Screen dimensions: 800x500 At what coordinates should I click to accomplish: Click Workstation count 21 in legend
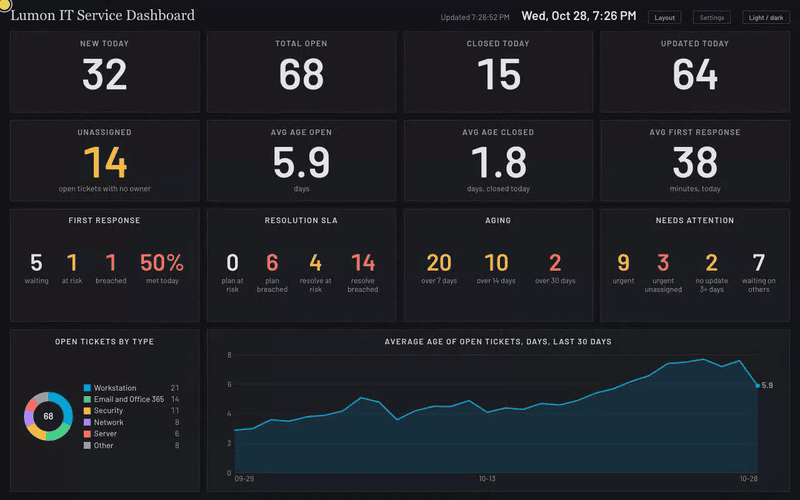pos(175,388)
